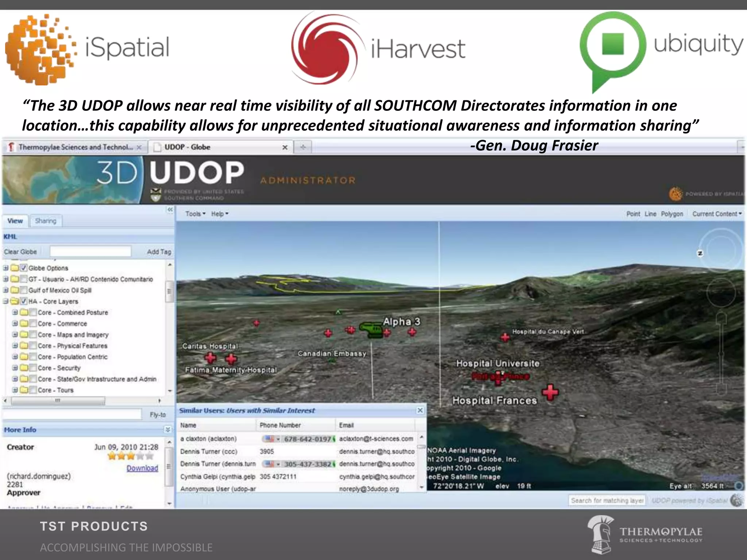Toggle the Globe Options checkbox
The height and width of the screenshot is (560, 747).
point(23,268)
